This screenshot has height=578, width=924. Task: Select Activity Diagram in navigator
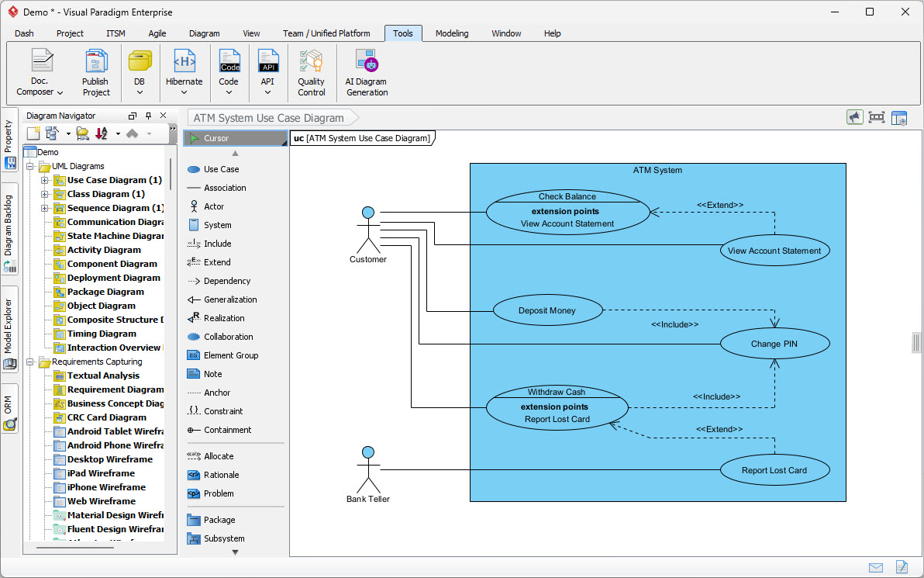click(104, 250)
